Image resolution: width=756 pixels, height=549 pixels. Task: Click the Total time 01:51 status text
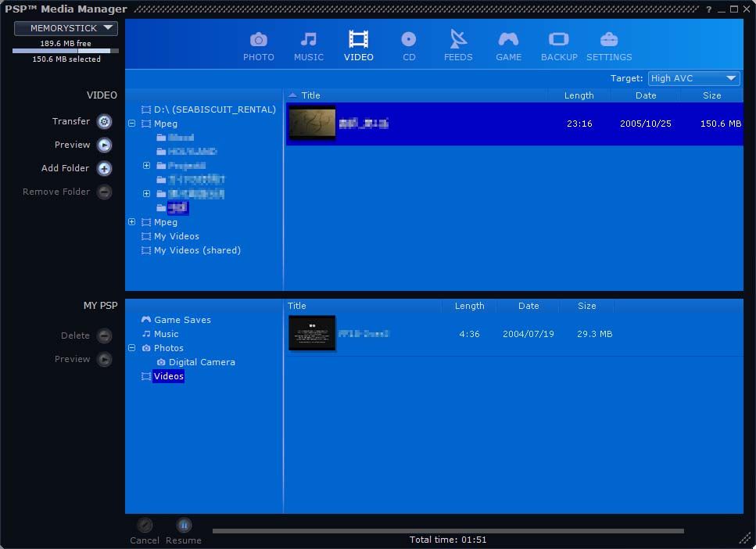pyautogui.click(x=448, y=540)
